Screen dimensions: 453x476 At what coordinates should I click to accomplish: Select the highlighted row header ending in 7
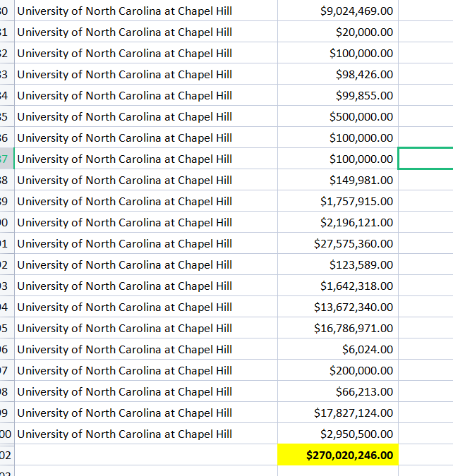tap(6, 159)
